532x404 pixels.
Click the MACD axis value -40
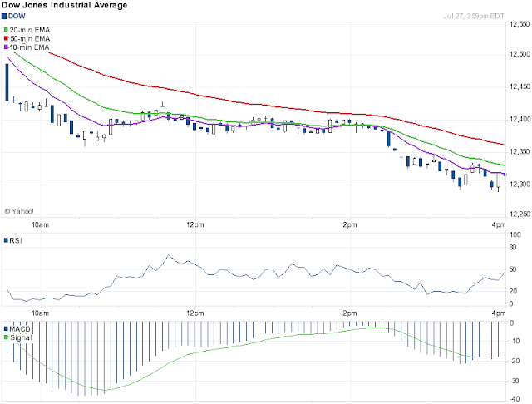515,399
